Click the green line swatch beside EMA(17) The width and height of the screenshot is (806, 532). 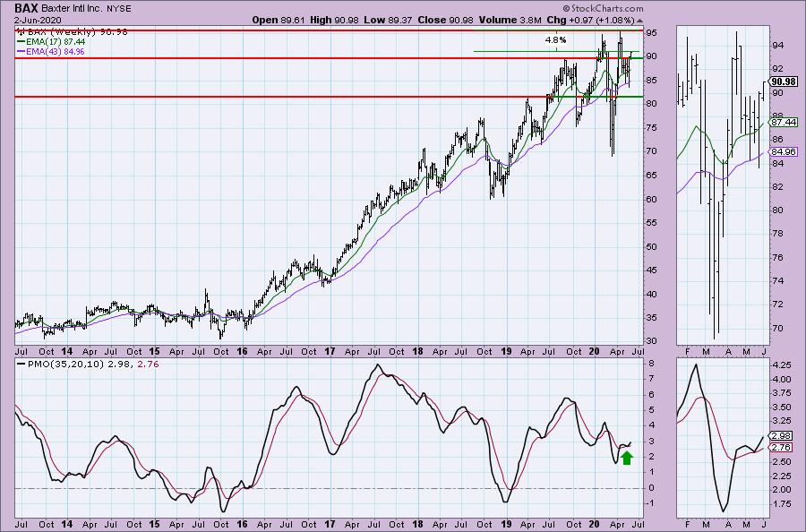point(21,41)
